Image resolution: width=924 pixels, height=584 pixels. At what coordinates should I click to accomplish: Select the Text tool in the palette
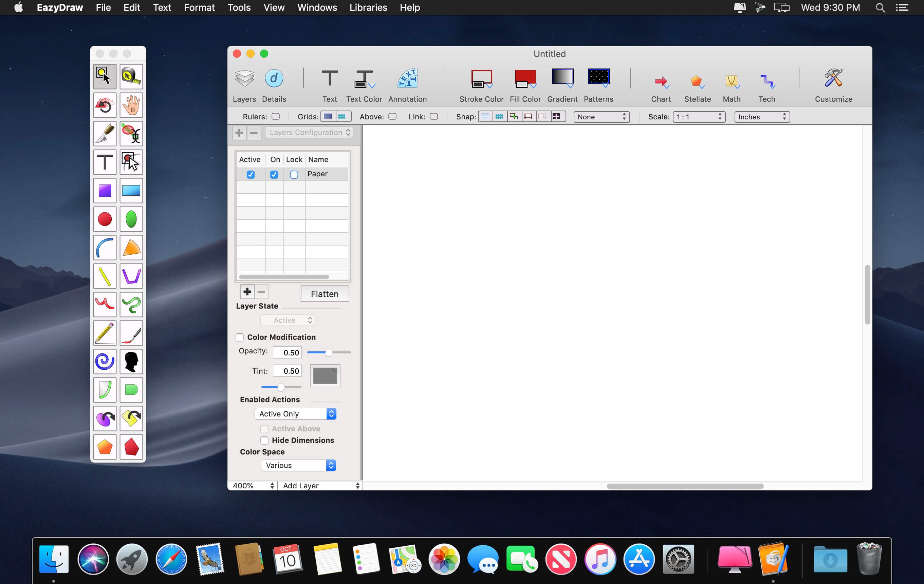(x=104, y=162)
